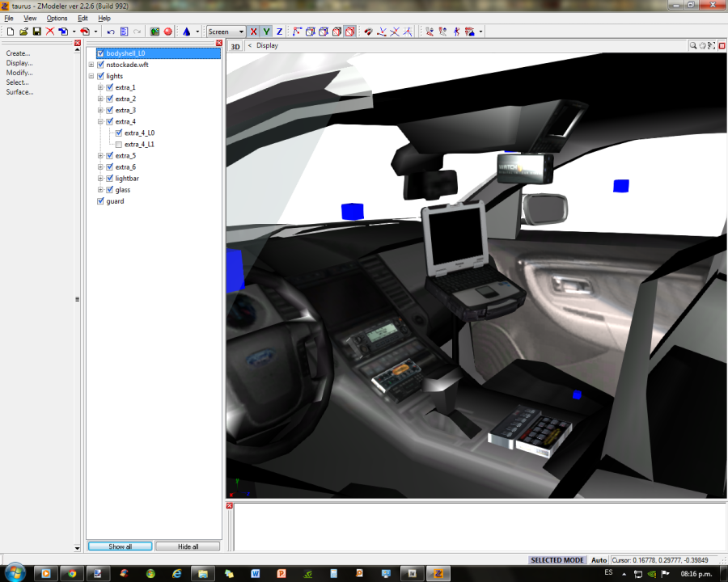Click the Undo arrow icon
Screen dimensions: 728x582
110,32
